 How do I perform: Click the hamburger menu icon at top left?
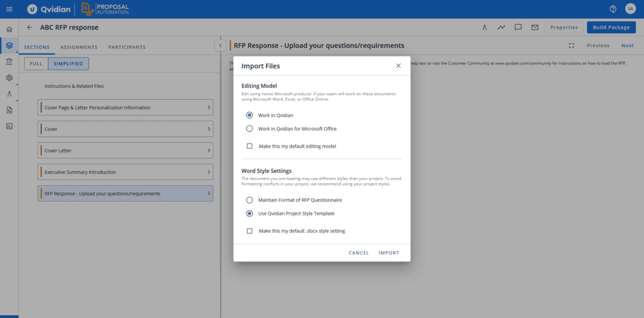pos(9,9)
